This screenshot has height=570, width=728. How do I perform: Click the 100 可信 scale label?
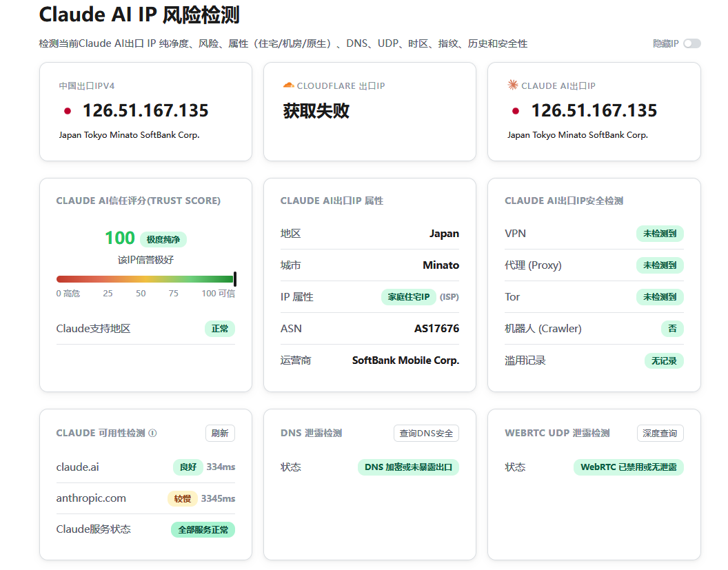[219, 294]
